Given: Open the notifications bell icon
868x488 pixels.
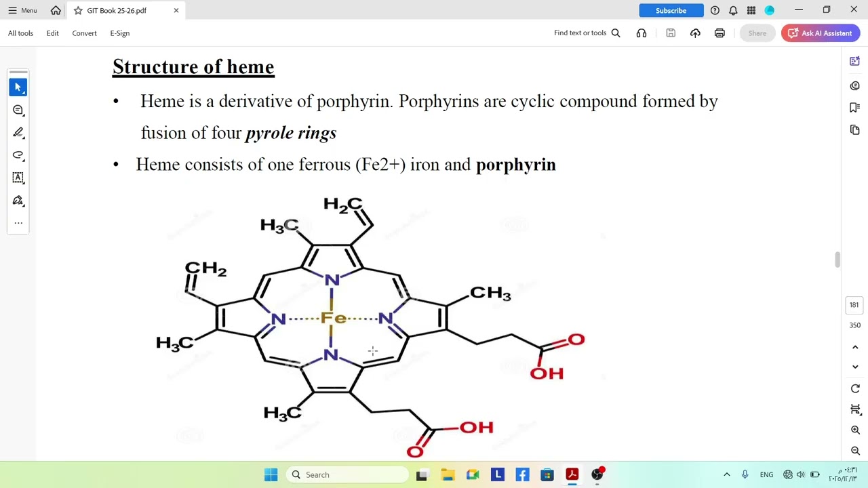Looking at the screenshot, I should coord(733,10).
